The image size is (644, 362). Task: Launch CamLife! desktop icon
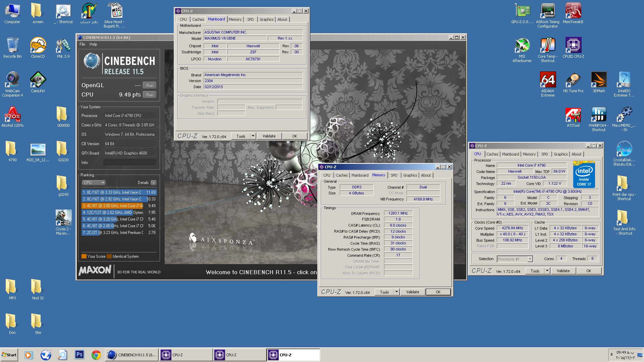38,83
